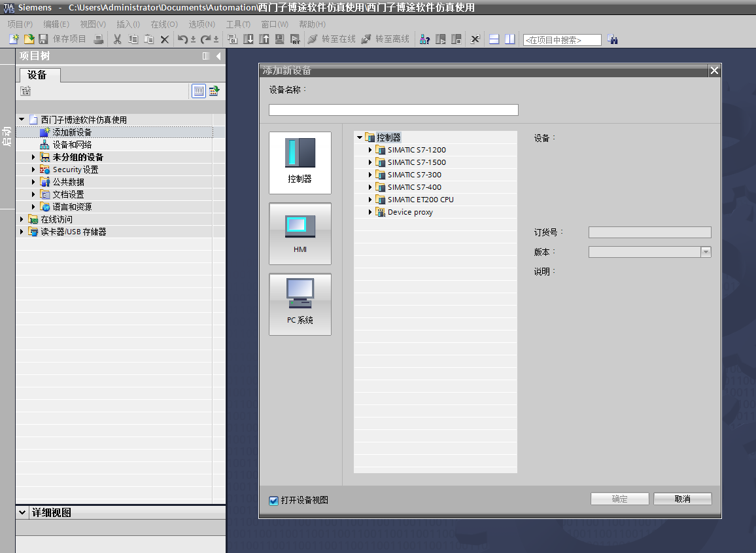Open the 编辑(E) menu
Viewport: 756px width, 553px height.
coord(56,24)
